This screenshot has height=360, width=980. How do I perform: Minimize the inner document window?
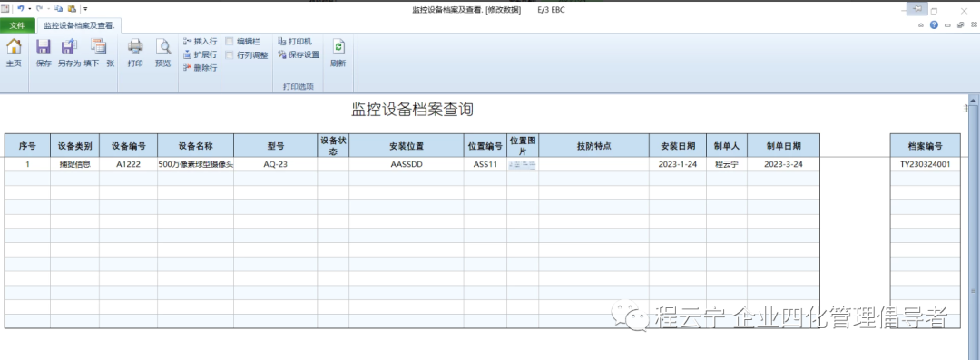pos(947,25)
